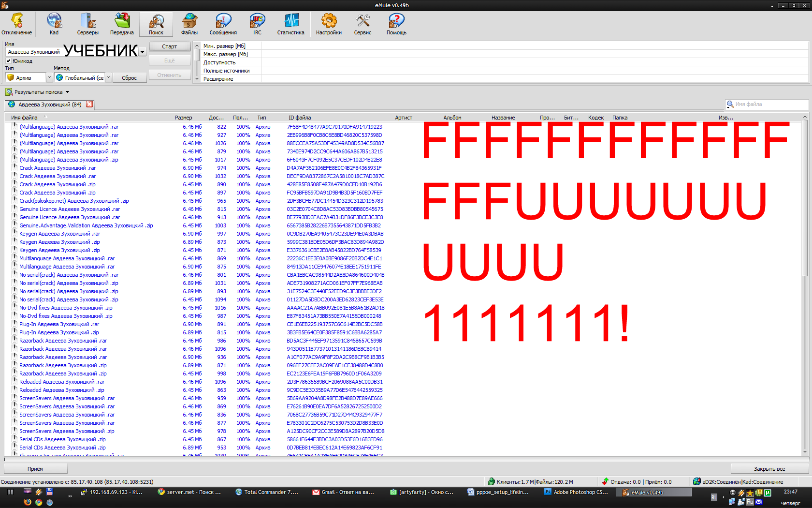
Task: Open the Статистика statistics view
Action: pos(291,24)
